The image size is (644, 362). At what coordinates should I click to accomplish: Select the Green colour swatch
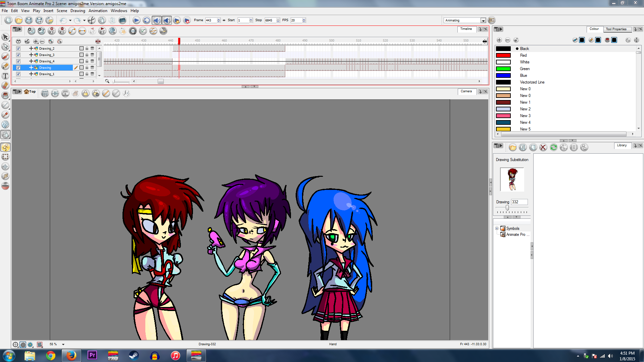click(x=503, y=69)
